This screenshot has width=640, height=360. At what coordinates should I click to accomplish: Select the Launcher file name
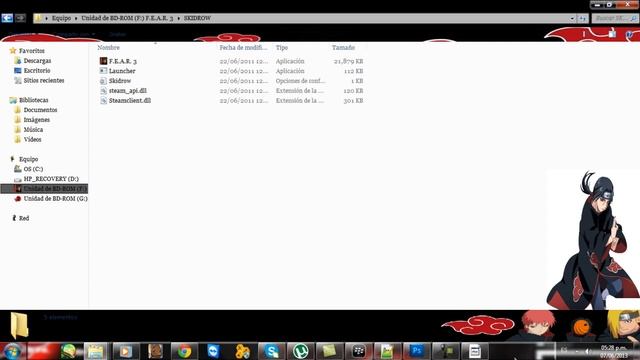coord(122,71)
